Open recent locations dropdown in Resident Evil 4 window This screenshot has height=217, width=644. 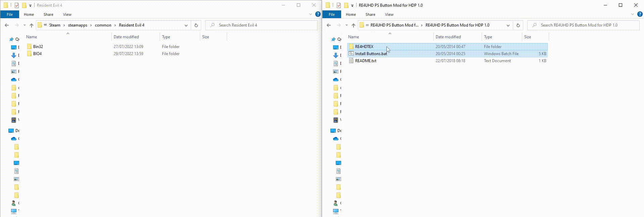[24, 25]
